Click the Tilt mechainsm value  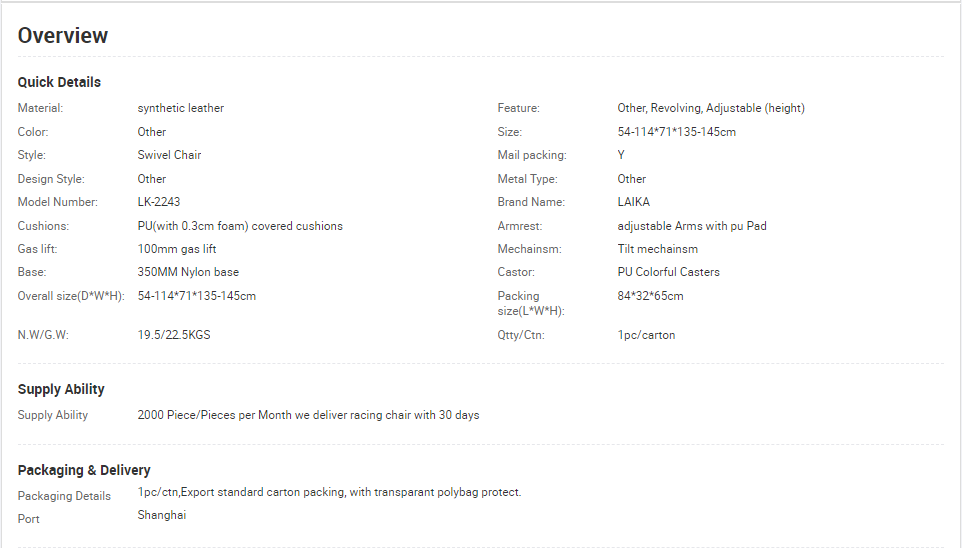click(658, 249)
